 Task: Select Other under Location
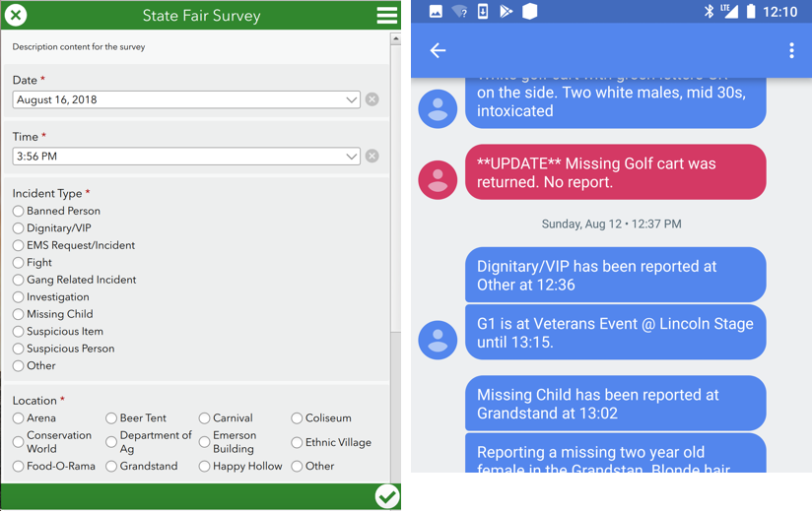[297, 466]
